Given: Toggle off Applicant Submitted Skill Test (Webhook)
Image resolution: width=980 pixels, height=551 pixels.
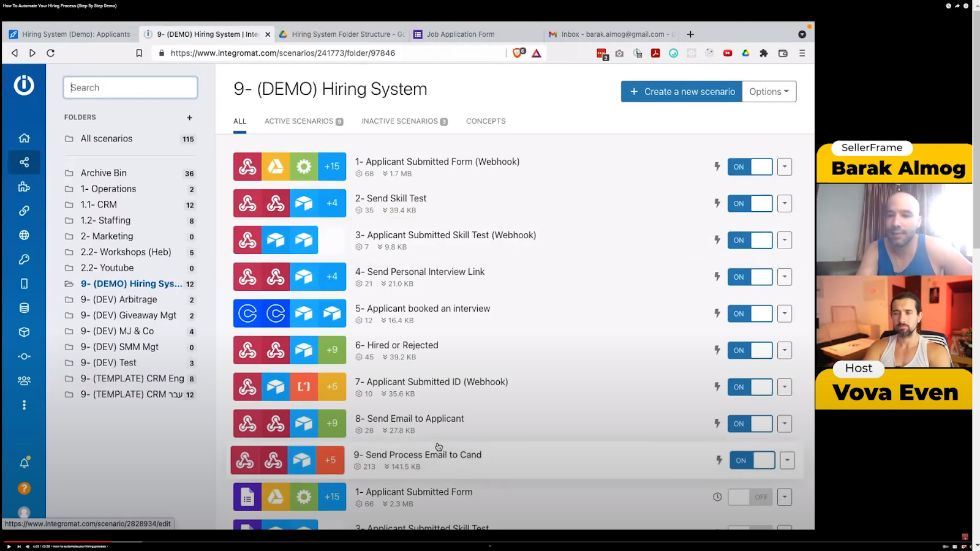Looking at the screenshot, I should click(x=750, y=240).
